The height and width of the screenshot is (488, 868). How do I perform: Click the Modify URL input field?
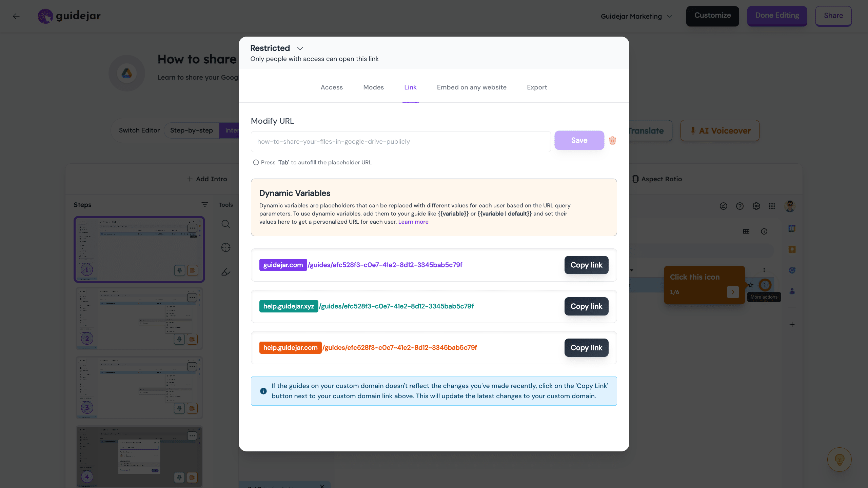click(400, 142)
